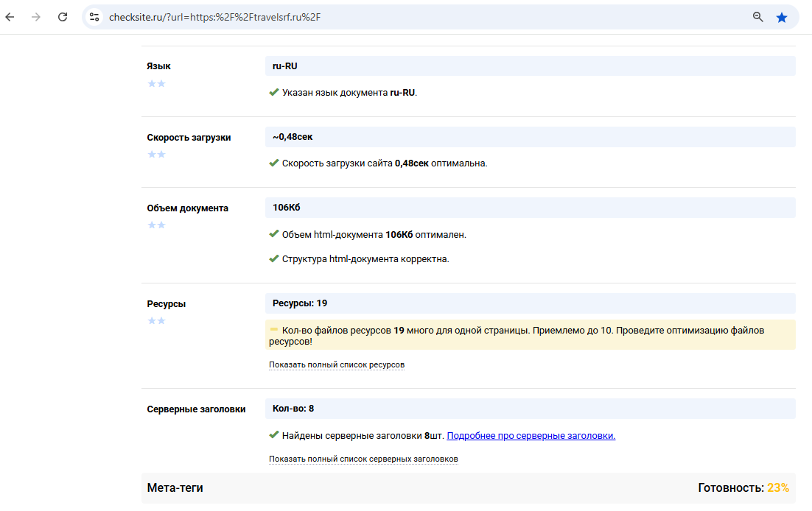Click the Ресурсы: 19 value bar
The image size is (812, 511).
pyautogui.click(x=530, y=303)
